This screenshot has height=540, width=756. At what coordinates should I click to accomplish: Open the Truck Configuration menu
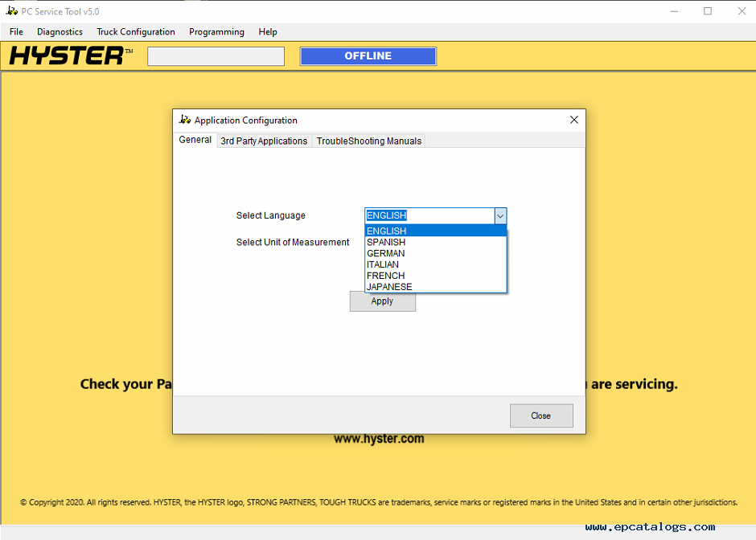coord(136,32)
